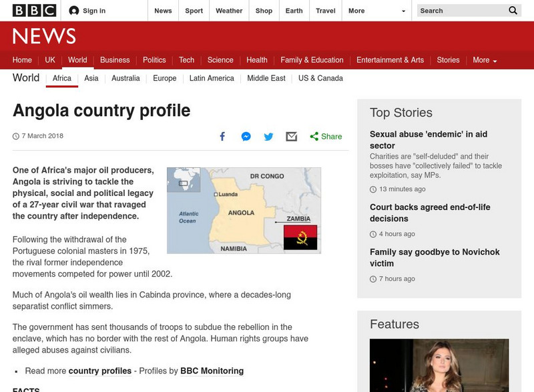Click the search magnifier icon

click(513, 11)
